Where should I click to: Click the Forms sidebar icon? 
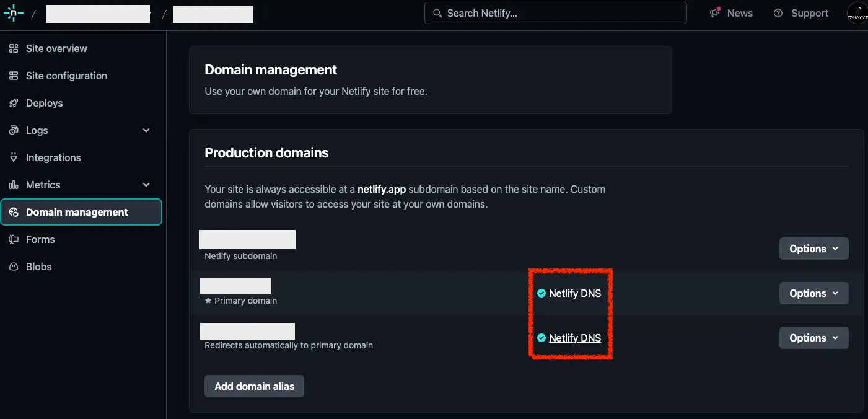14,239
